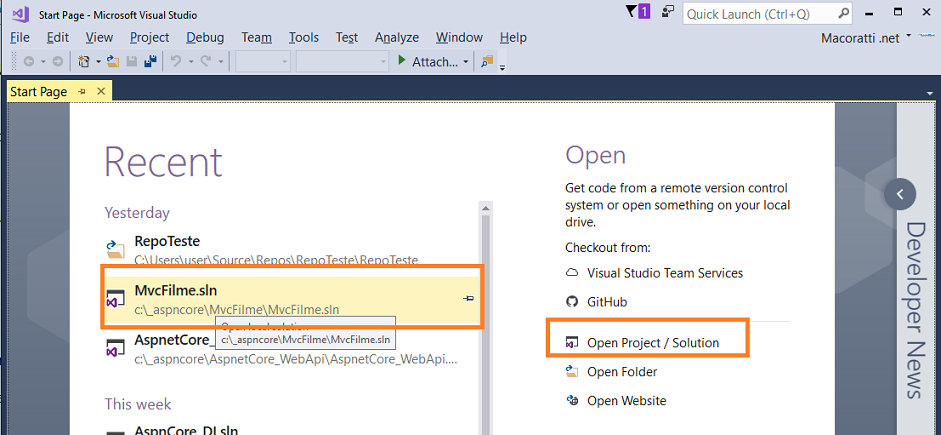Image resolution: width=941 pixels, height=435 pixels.
Task: Click the Visual Studio logo in the title bar
Action: tap(20, 13)
